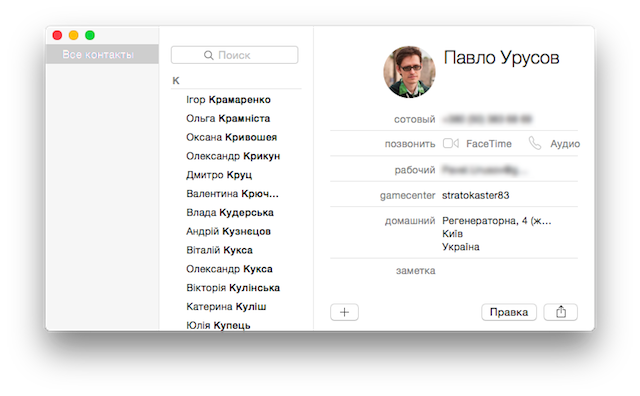Click the search magnifier icon
Screen dimensions: 640x396
click(x=209, y=55)
